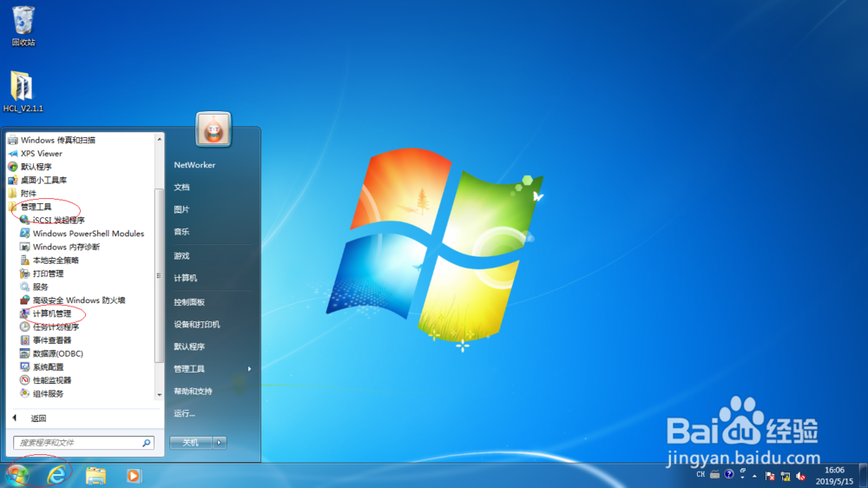This screenshot has height=488, width=868.
Task: Open the NetWorker user folder
Action: 194,165
